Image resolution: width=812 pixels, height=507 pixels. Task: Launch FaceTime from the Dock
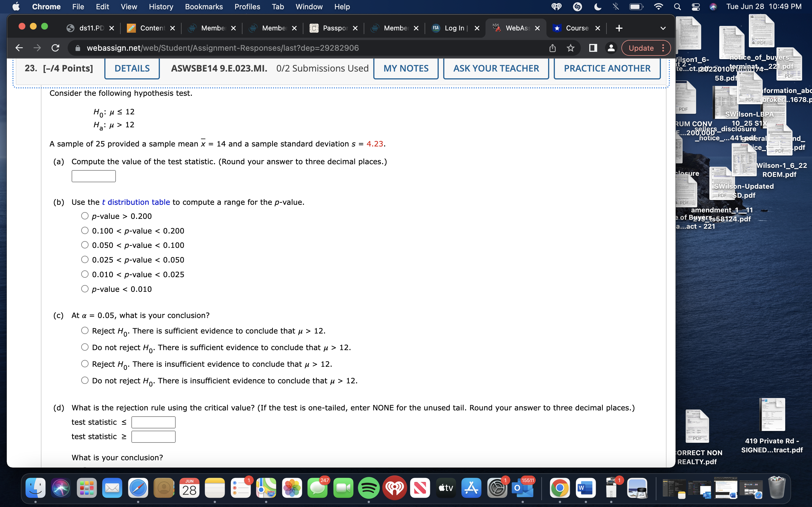point(343,488)
